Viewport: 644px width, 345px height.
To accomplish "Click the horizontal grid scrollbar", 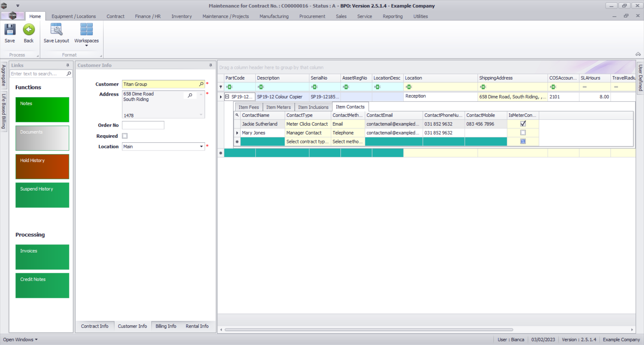I will tap(369, 330).
